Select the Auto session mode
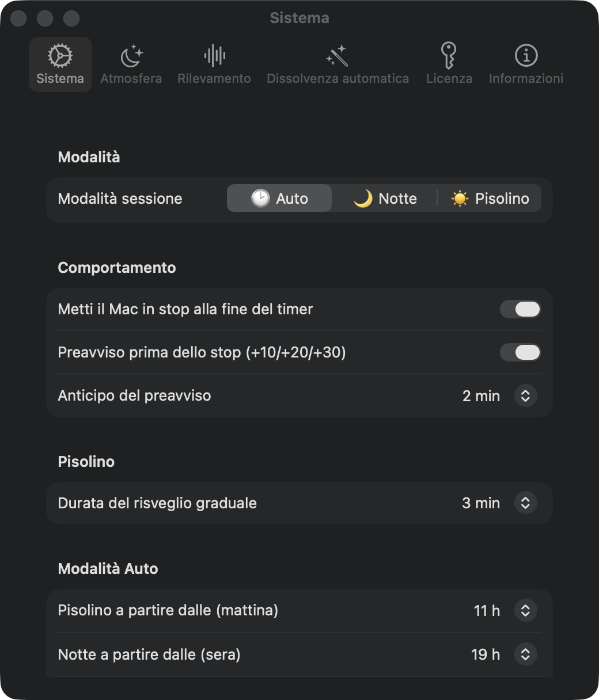The height and width of the screenshot is (700, 599). [x=279, y=199]
